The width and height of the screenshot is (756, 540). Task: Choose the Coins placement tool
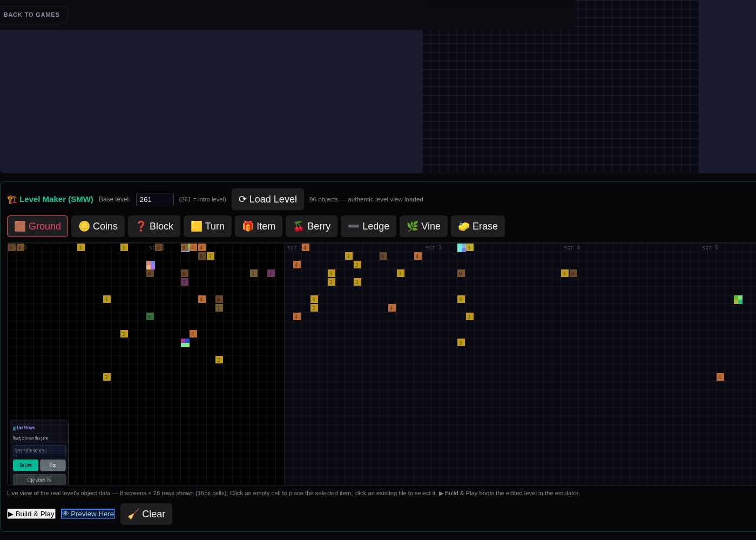[98, 226]
